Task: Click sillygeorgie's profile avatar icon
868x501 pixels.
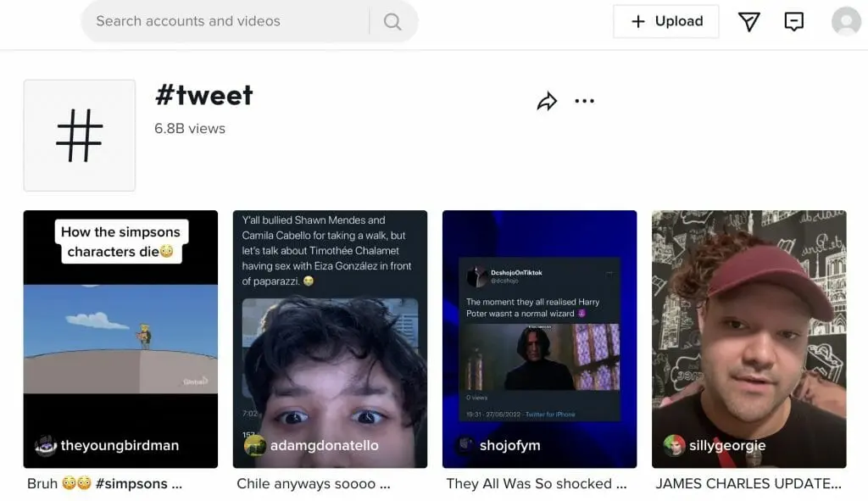Action: (673, 444)
